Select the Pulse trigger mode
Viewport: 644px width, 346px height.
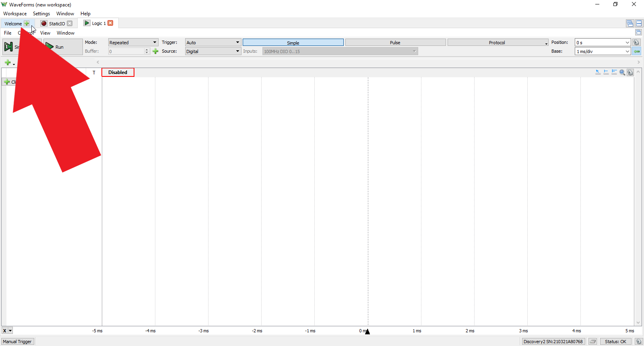point(395,43)
